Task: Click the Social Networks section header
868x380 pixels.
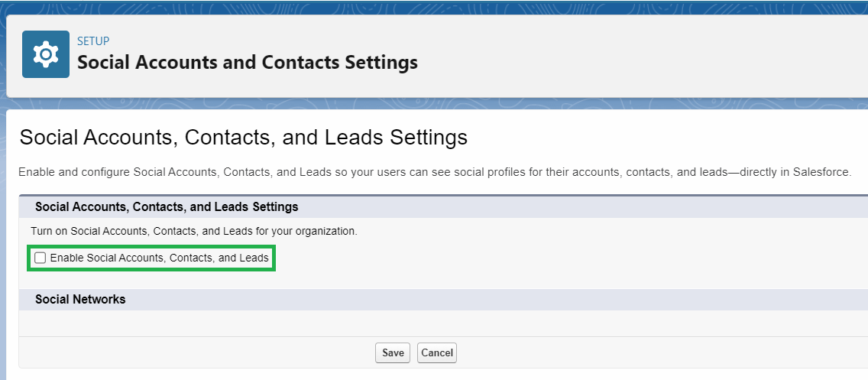Action: [80, 300]
